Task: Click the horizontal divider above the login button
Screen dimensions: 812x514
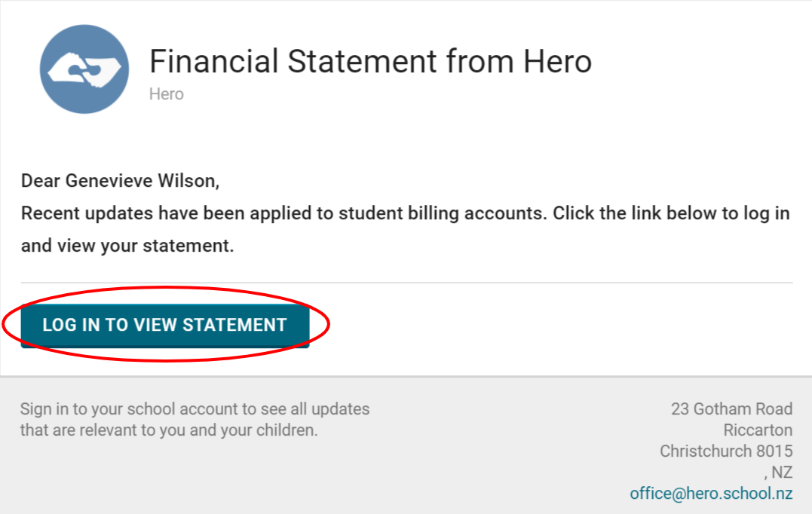Action: pyautogui.click(x=406, y=283)
